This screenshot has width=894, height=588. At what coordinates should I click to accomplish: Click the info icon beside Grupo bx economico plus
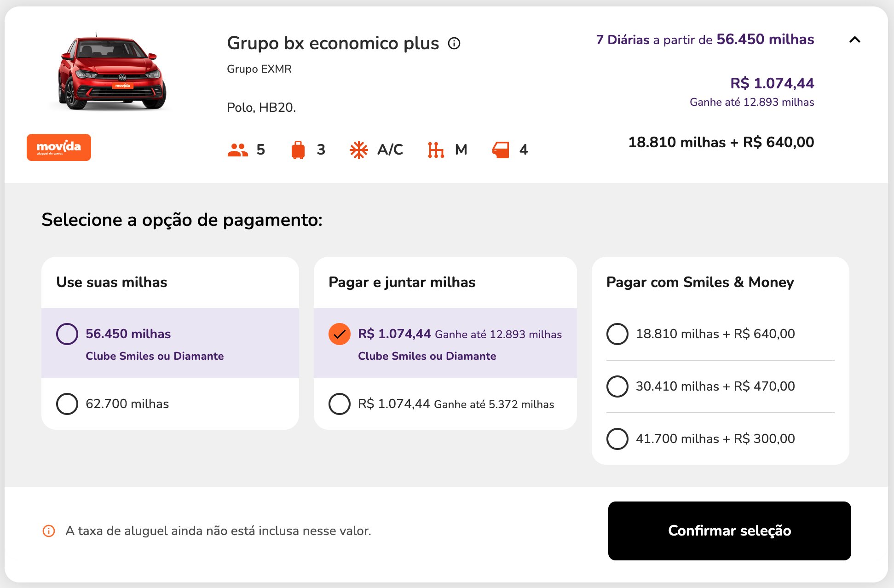click(454, 43)
